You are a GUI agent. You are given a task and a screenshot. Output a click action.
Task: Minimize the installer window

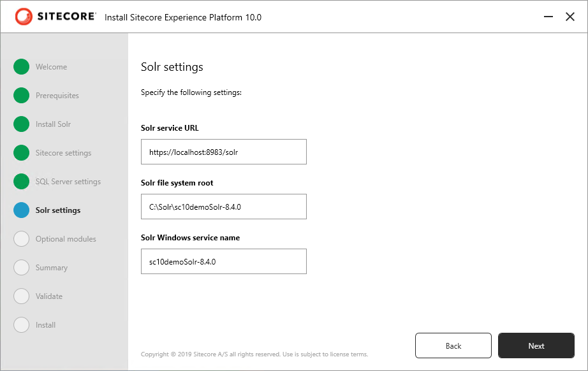click(548, 17)
